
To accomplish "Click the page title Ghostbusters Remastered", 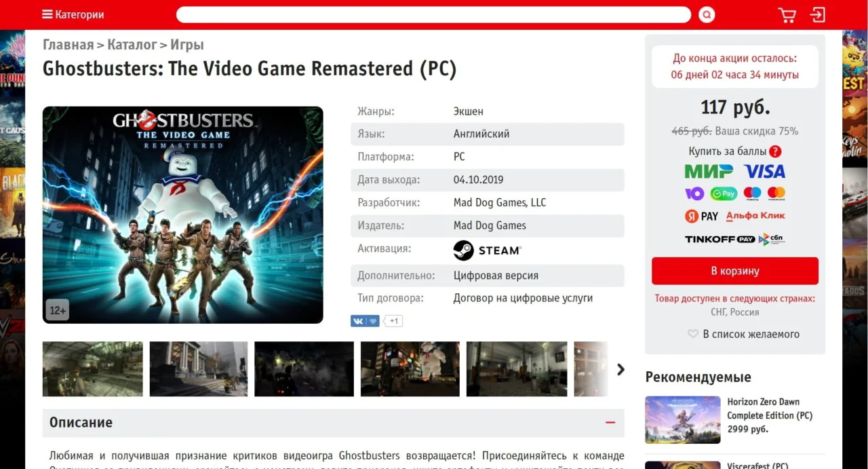I will pyautogui.click(x=250, y=69).
